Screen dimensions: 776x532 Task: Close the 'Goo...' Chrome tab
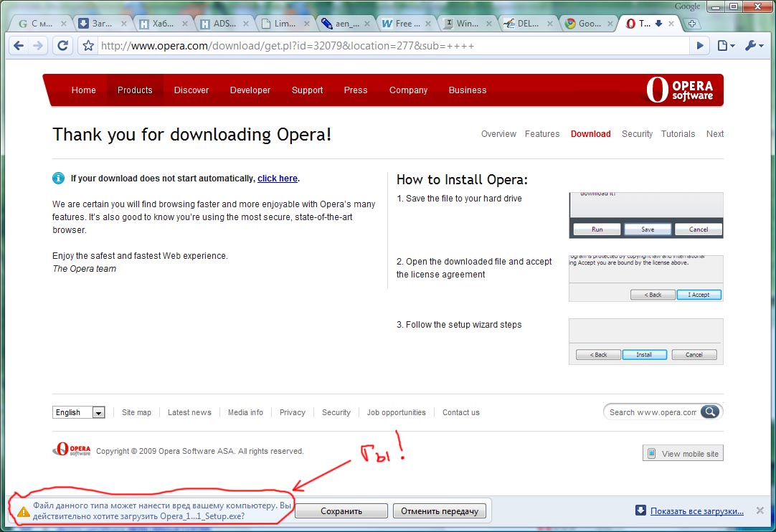point(610,23)
